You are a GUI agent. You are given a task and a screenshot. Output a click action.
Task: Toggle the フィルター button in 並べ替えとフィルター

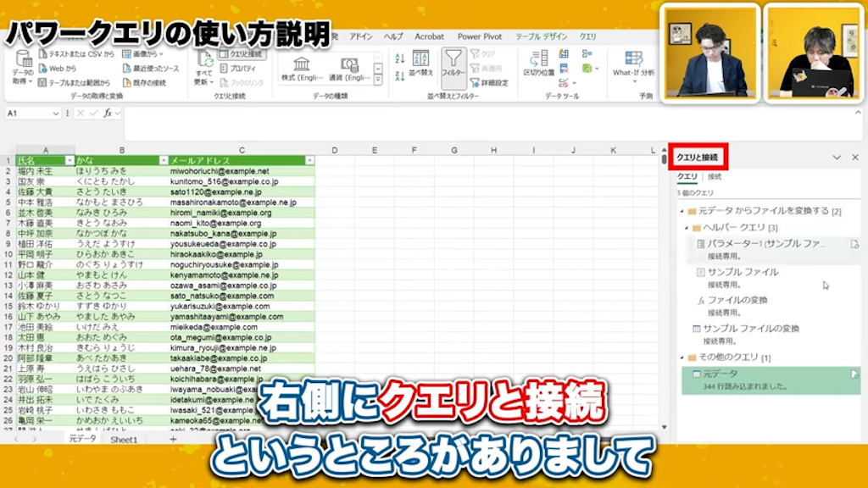click(454, 68)
